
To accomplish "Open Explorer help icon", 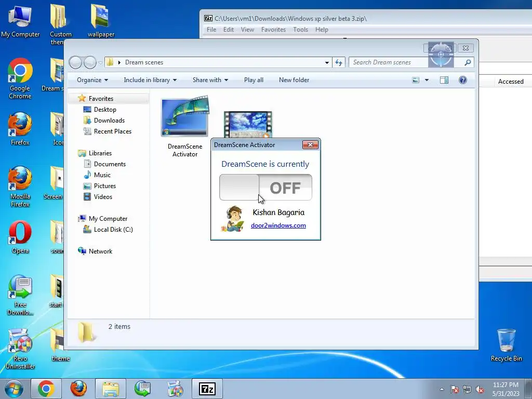I will [x=463, y=80].
